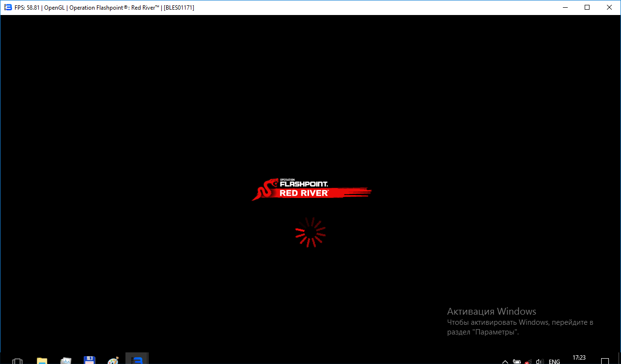Open Task View from the taskbar
The image size is (621, 364).
point(17,361)
